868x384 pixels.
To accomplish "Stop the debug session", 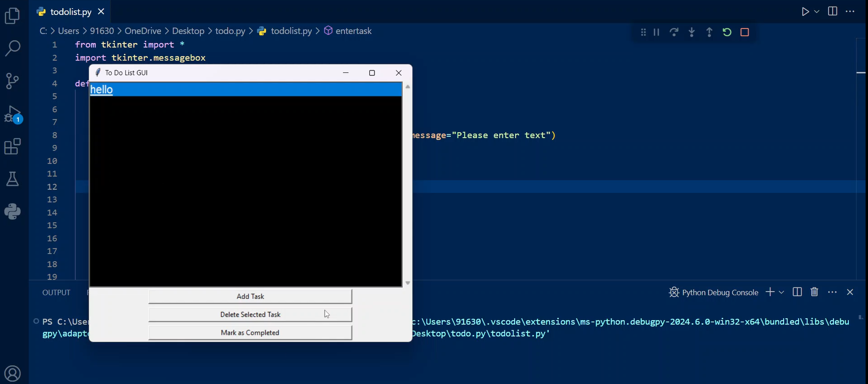I will 745,32.
